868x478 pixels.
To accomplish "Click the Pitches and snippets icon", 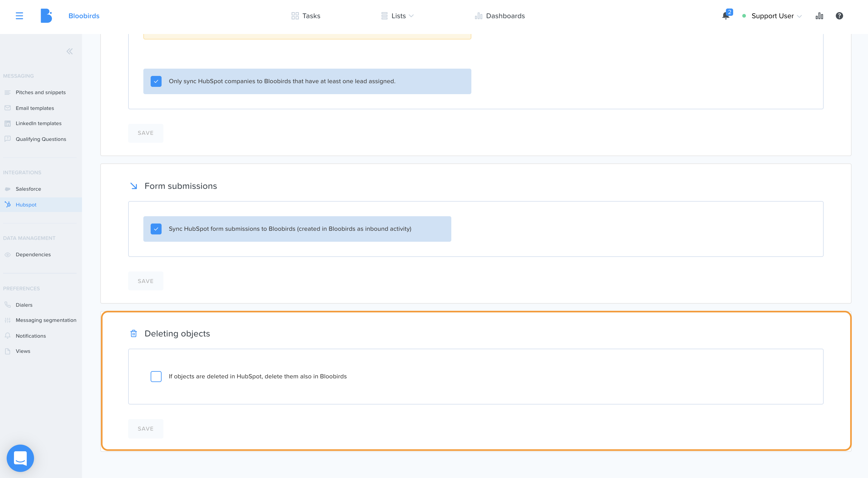I will (x=7, y=92).
